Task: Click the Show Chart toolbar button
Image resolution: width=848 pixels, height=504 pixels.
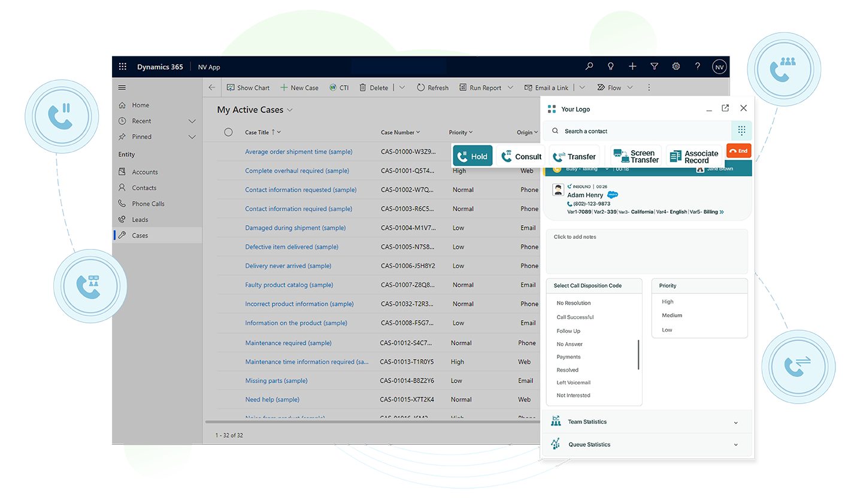Action: pos(248,87)
